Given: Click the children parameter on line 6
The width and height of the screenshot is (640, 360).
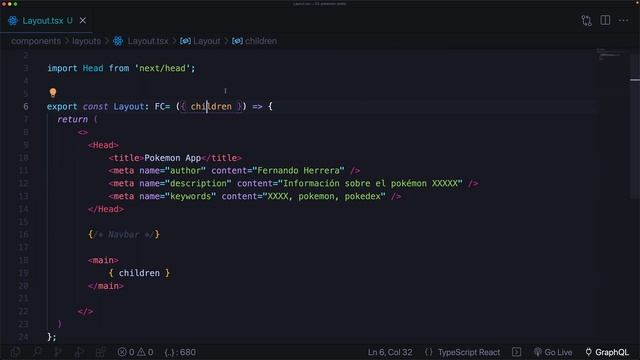Looking at the screenshot, I should click(211, 107).
